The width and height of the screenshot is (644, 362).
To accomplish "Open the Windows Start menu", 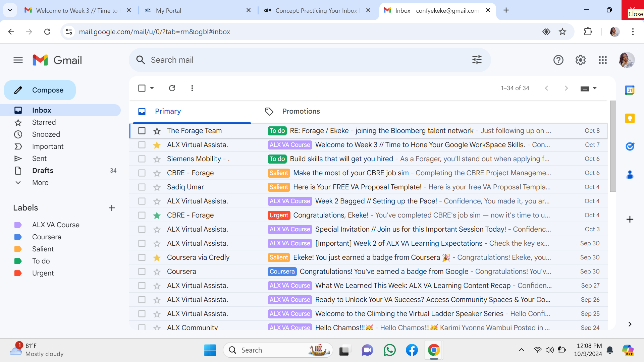I will pyautogui.click(x=210, y=350).
